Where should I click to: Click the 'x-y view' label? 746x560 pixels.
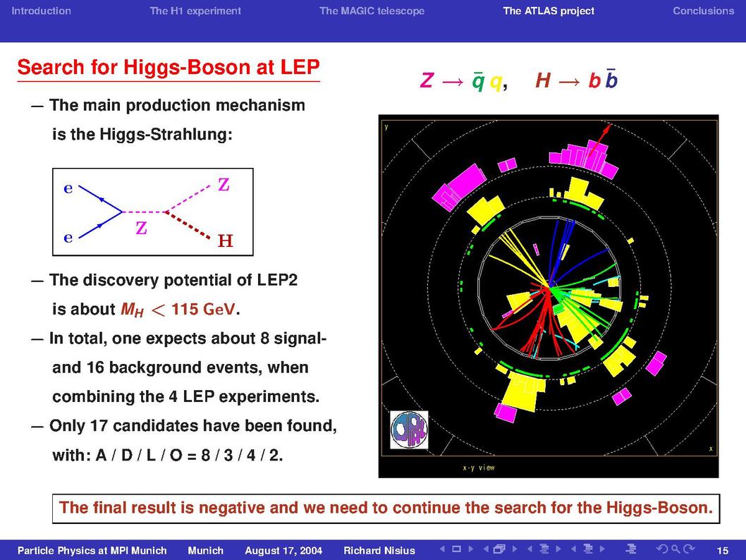pyautogui.click(x=479, y=468)
